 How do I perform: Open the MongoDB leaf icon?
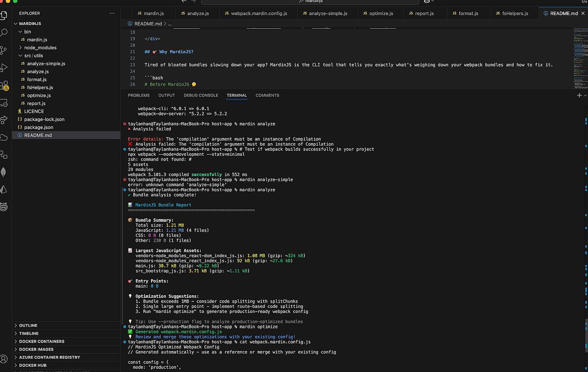(4, 172)
